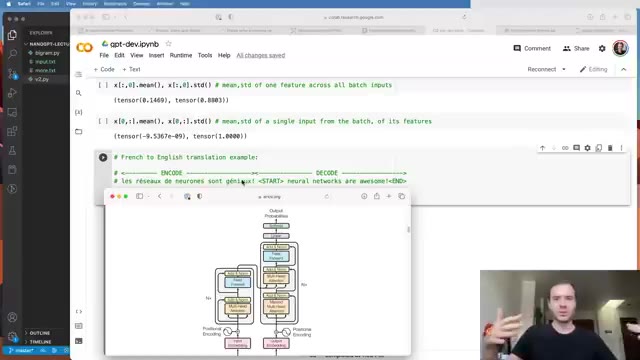This screenshot has height=360, width=640.
Task: Move the selected cell up
Action: point(542,148)
